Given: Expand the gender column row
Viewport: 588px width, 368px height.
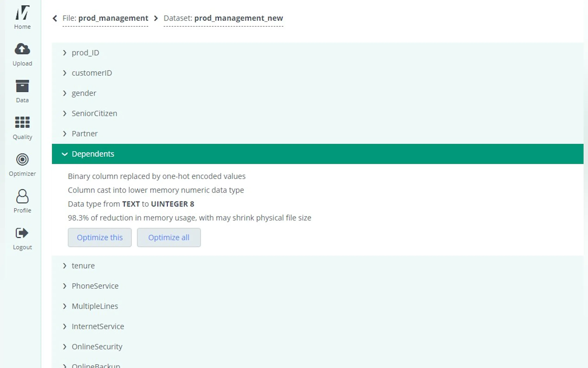Looking at the screenshot, I should pos(84,93).
